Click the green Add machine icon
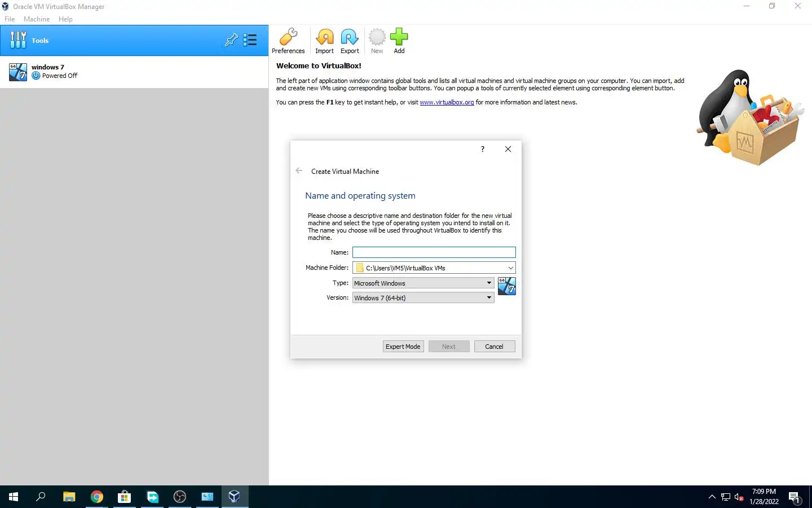812x508 pixels. pos(399,41)
